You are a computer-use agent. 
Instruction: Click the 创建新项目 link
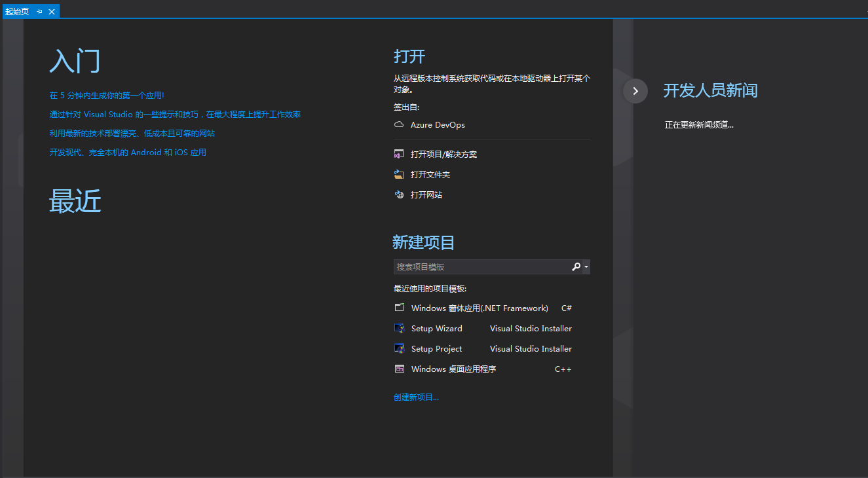tap(415, 397)
